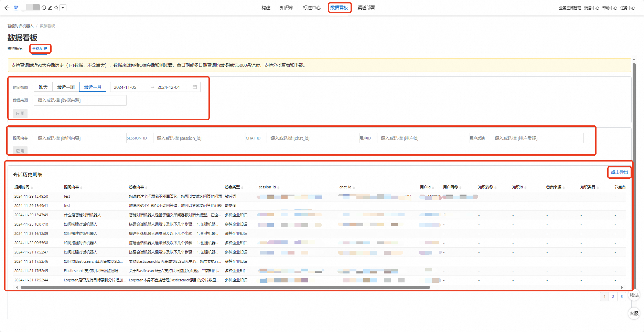Go back using the left arrow icon
This screenshot has height=332, width=644.
tap(7, 8)
